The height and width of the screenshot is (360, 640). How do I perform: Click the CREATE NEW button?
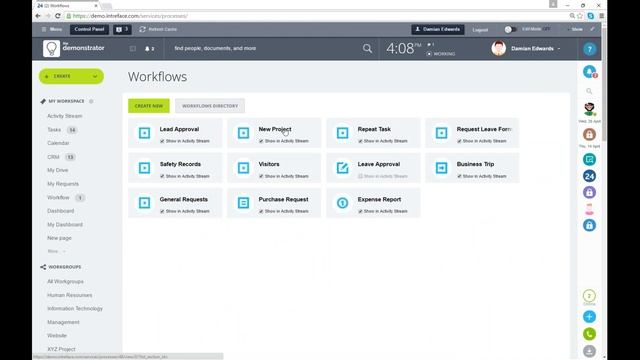pos(149,106)
